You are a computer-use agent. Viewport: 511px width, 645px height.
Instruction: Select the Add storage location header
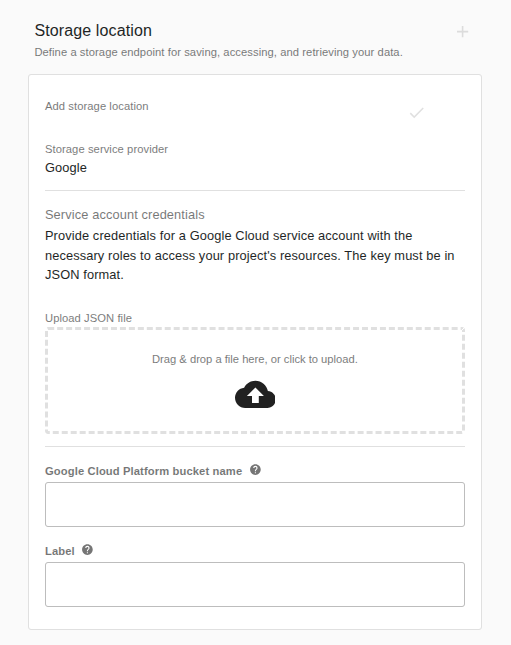tap(97, 106)
